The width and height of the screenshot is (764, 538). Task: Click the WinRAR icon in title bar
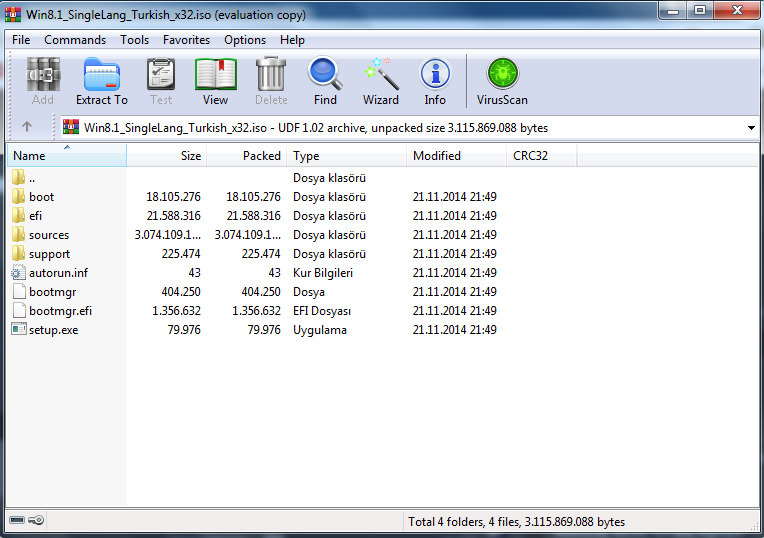pos(13,14)
